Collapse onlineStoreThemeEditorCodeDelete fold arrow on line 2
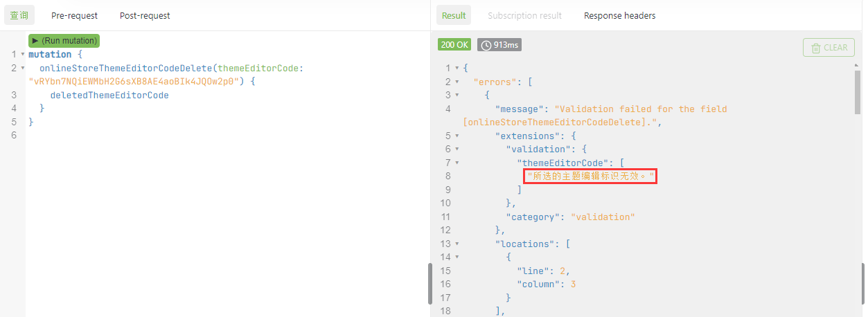Screen dimensions: 868x317 click(x=23, y=68)
